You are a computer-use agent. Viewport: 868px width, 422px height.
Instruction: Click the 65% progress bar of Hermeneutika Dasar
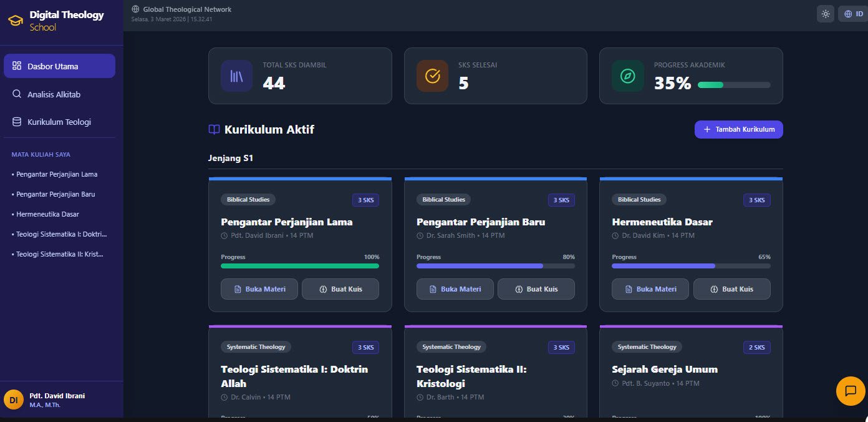[691, 266]
